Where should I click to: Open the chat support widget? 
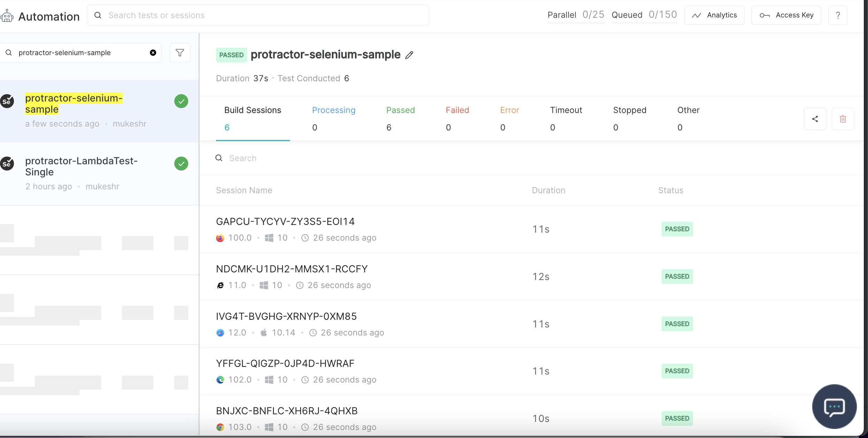tap(834, 407)
